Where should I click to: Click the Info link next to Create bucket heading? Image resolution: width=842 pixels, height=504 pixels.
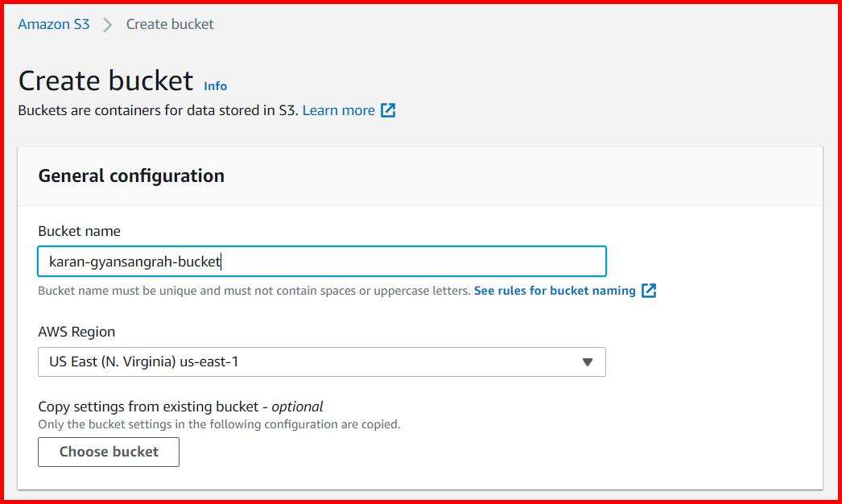tap(215, 86)
